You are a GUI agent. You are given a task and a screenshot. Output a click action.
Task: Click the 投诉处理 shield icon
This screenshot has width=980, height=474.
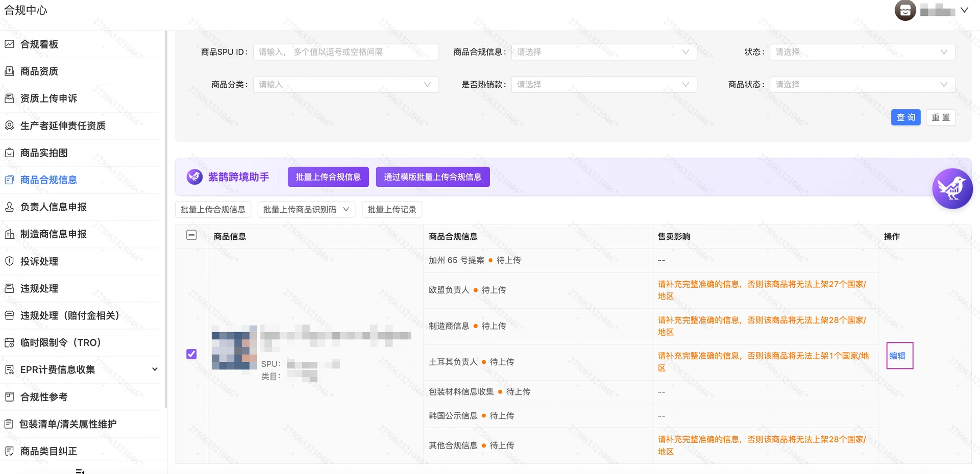9,261
